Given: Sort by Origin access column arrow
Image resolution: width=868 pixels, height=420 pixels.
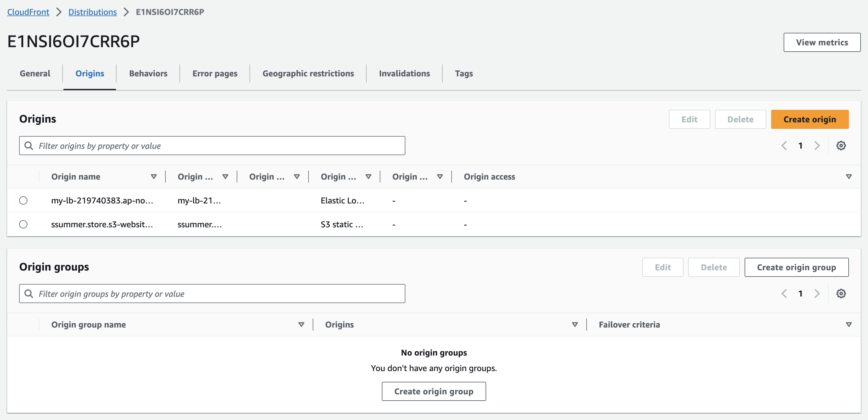Looking at the screenshot, I should pos(848,177).
